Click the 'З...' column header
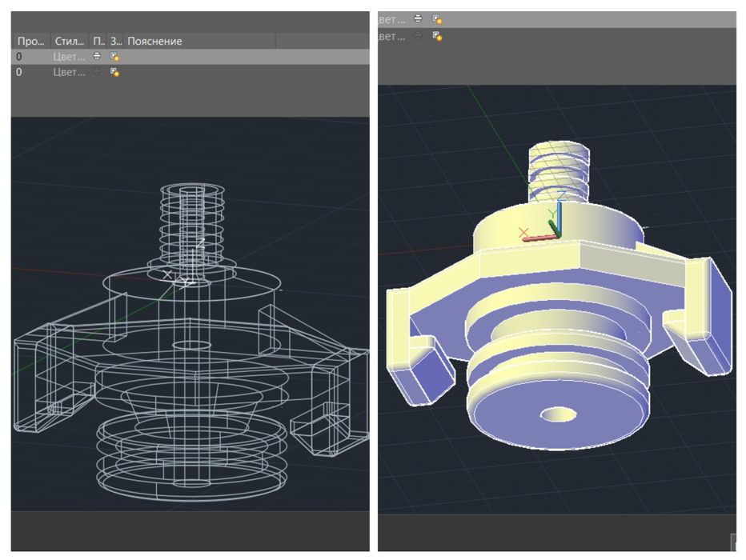 115,42
